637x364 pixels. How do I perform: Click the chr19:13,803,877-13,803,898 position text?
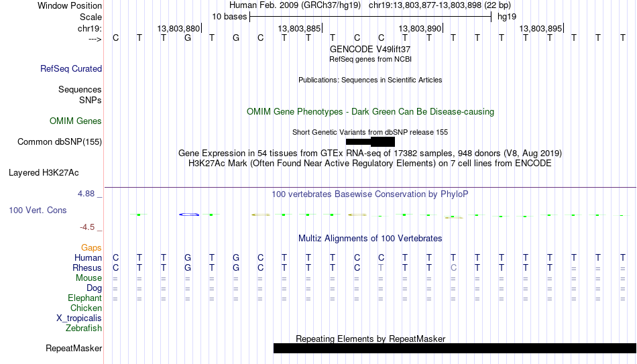[x=440, y=5]
